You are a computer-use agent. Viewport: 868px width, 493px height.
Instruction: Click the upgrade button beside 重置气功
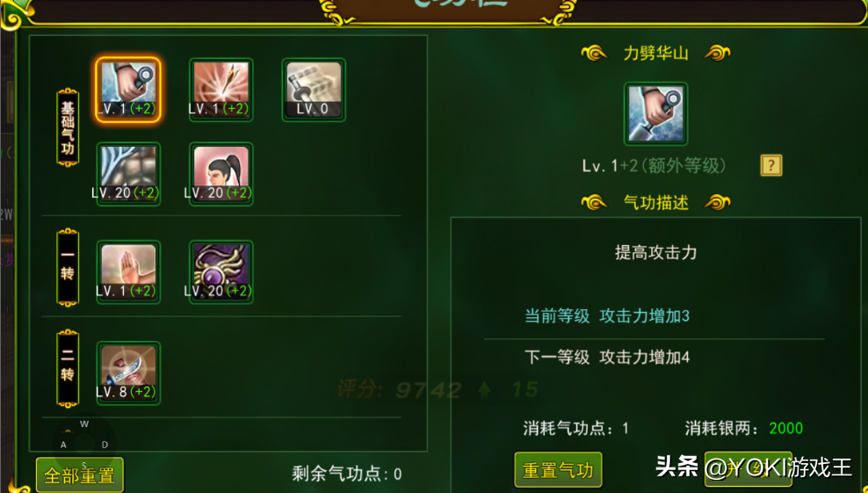point(748,470)
